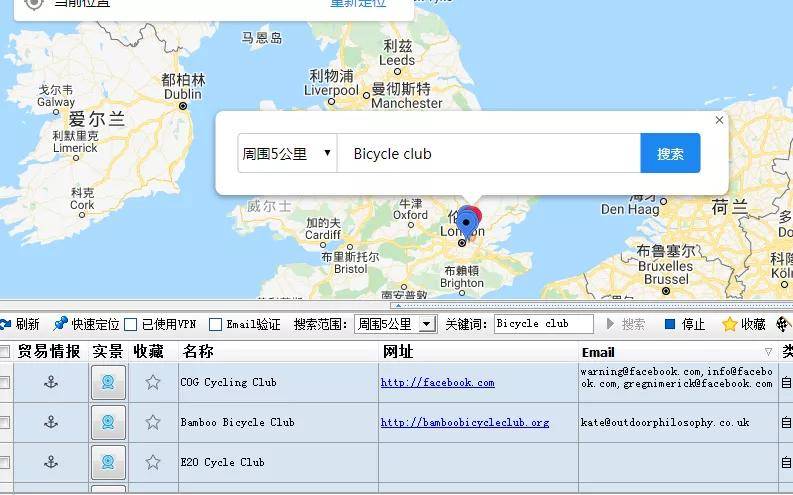Toggle the 已使用VPN checkbox

[130, 325]
